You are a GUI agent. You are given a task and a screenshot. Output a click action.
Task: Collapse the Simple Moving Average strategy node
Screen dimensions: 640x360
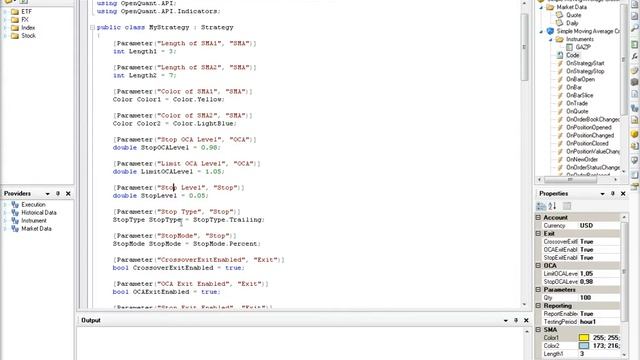coord(542,31)
